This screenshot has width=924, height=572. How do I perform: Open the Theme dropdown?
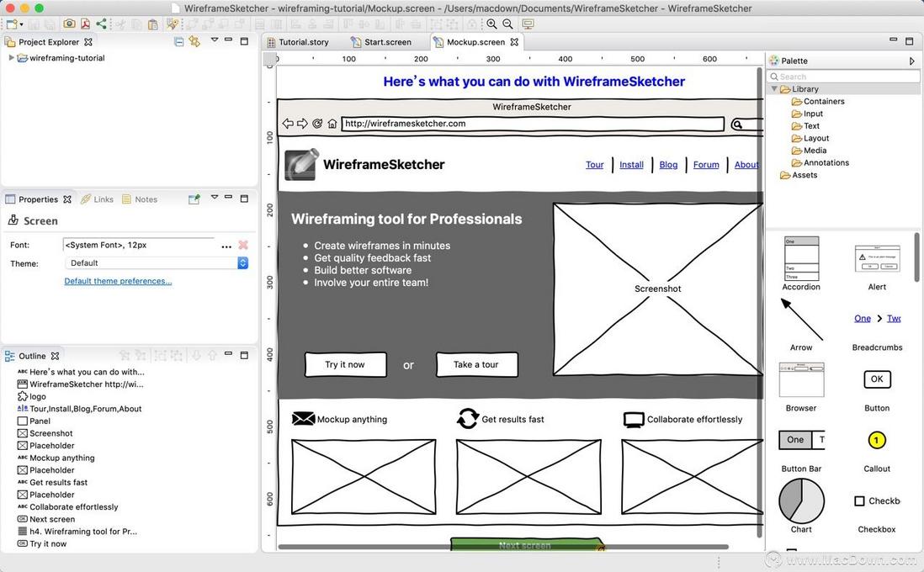(x=243, y=263)
